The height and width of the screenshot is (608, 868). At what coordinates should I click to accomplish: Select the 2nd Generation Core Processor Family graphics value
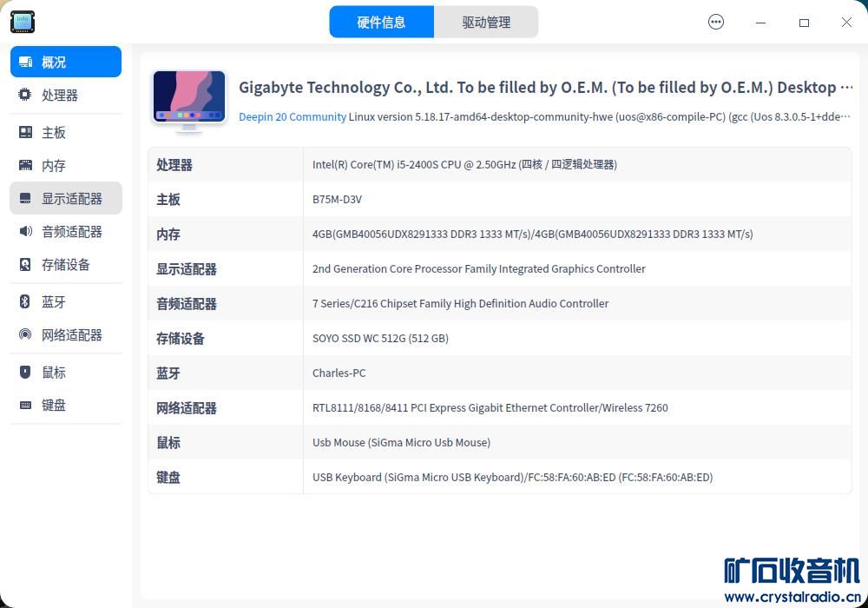pos(479,269)
